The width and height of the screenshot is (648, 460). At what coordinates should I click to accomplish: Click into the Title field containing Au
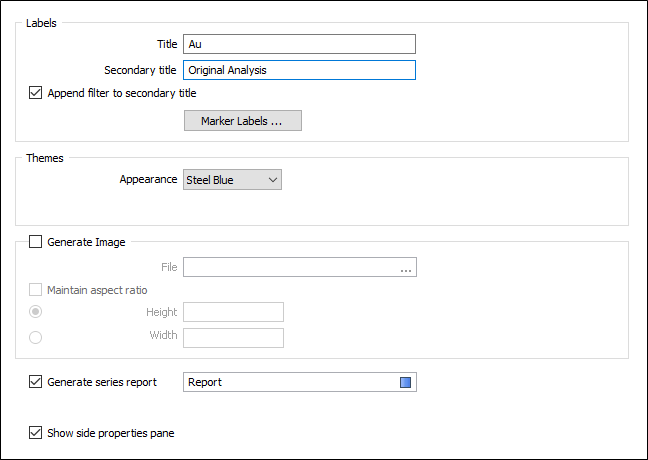tap(299, 44)
